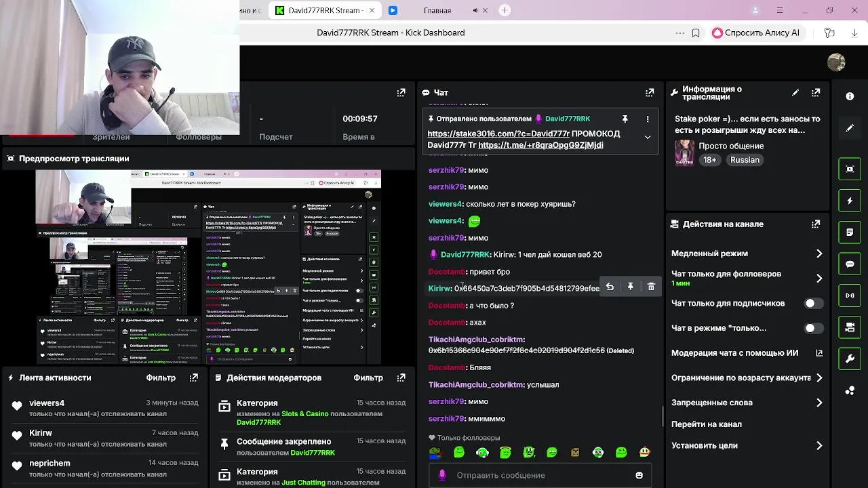Click the three-dots cluster icon in sidebar
868x488 pixels.
850,390
